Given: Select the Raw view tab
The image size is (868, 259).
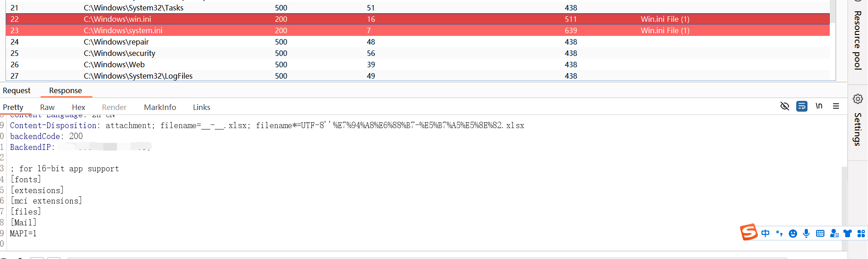Looking at the screenshot, I should pos(47,107).
